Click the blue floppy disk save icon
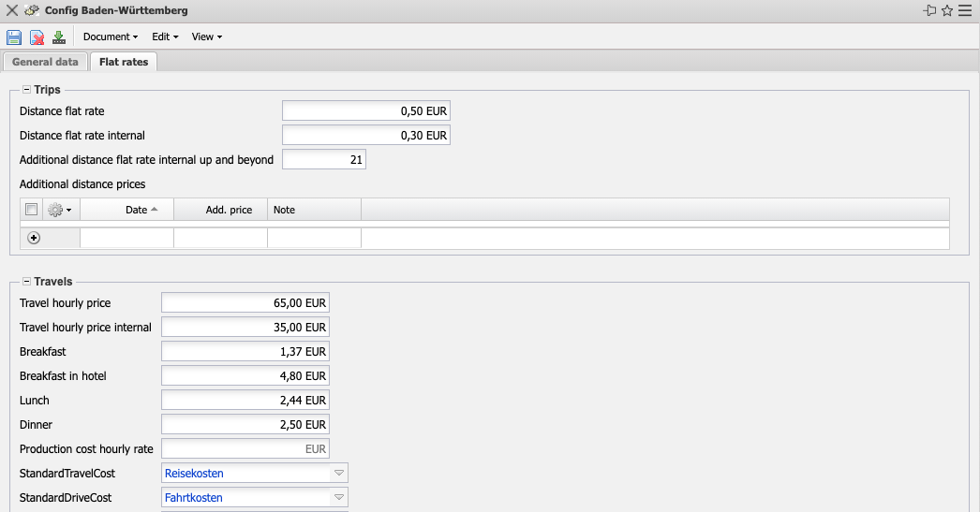This screenshot has width=980, height=512. (14, 37)
